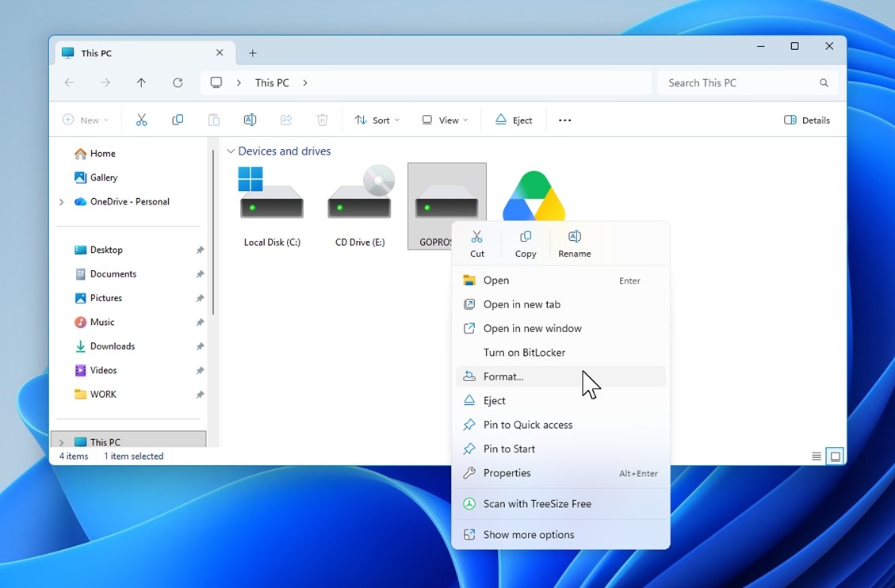Open the WORK folder in the sidebar
Viewport: 895px width, 588px height.
pos(95,394)
